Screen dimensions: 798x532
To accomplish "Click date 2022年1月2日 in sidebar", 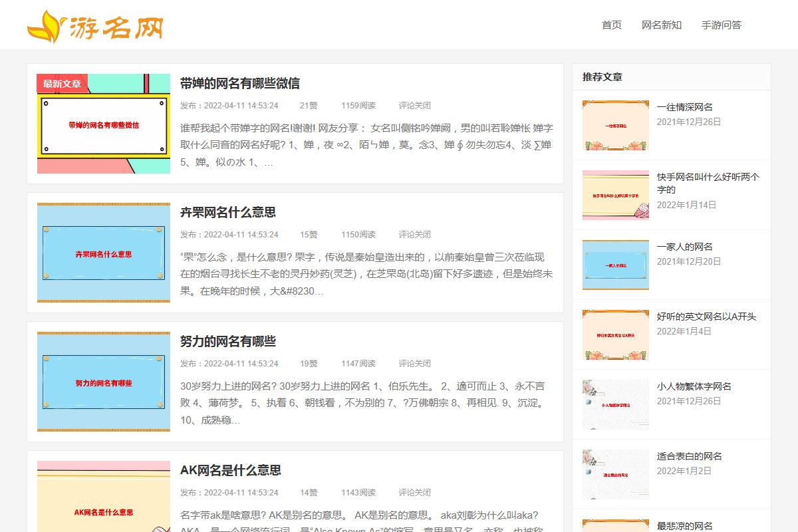I will 684,471.
